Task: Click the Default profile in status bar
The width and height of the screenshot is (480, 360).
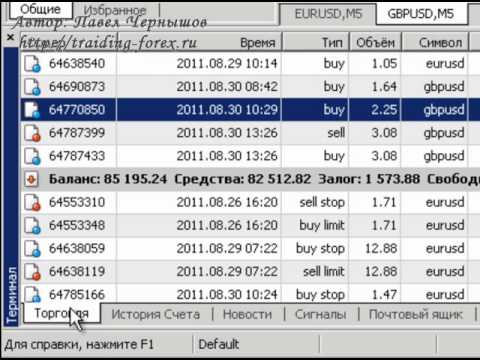Action: (x=219, y=344)
